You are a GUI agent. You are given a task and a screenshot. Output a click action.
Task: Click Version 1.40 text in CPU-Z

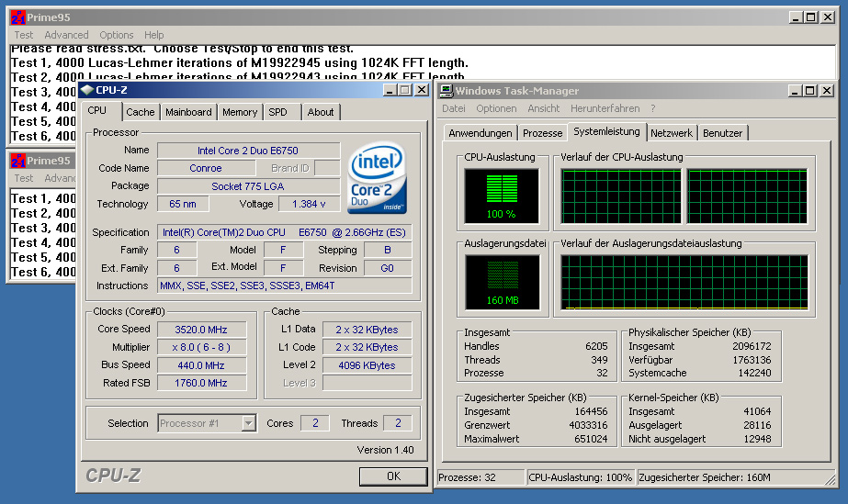tap(385, 450)
